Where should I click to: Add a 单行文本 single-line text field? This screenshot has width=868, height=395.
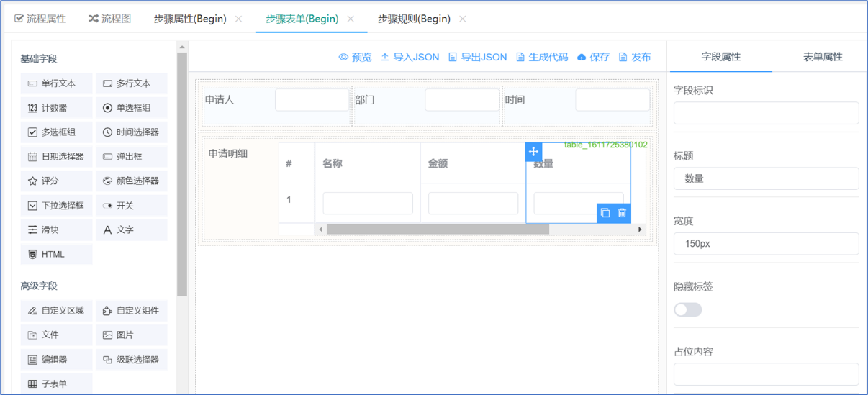point(57,83)
